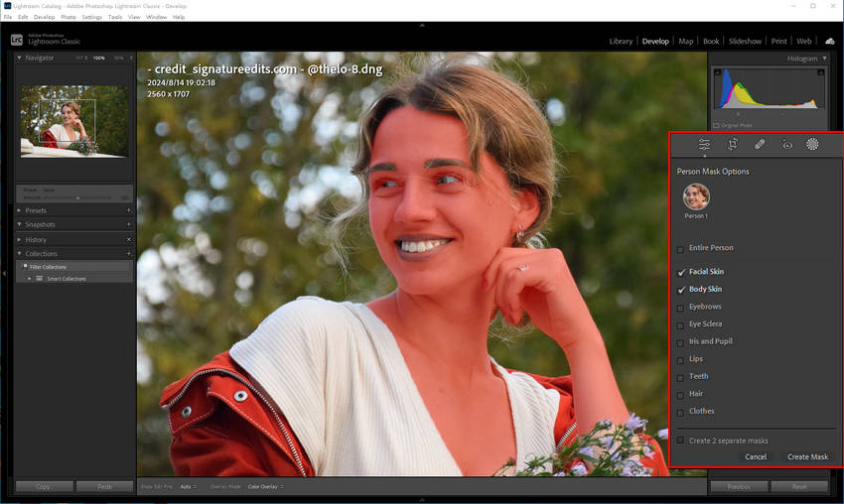Enable Create 2 separate masks
This screenshot has height=504, width=844.
click(x=680, y=440)
